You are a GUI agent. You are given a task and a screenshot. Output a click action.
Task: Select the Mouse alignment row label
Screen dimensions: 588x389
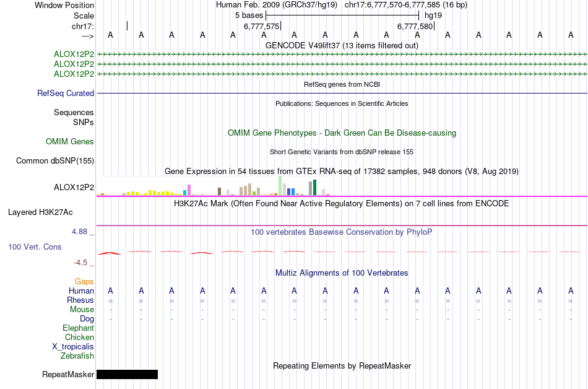tap(82, 310)
